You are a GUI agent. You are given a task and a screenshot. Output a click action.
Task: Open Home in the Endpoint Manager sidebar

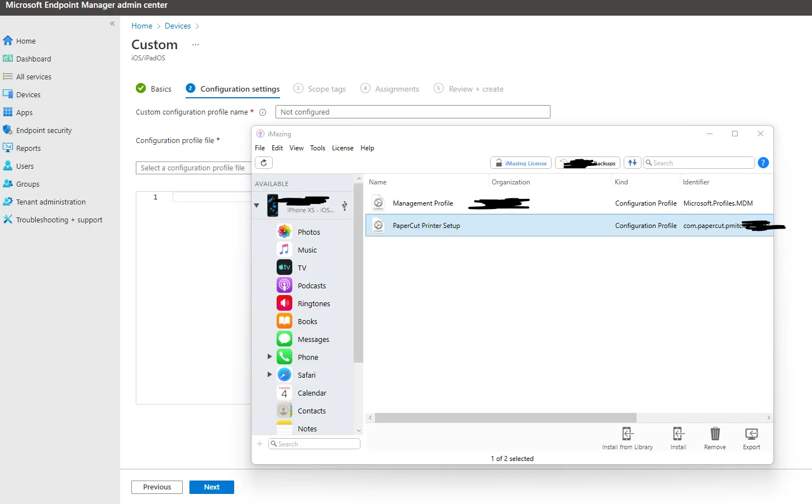[20, 41]
